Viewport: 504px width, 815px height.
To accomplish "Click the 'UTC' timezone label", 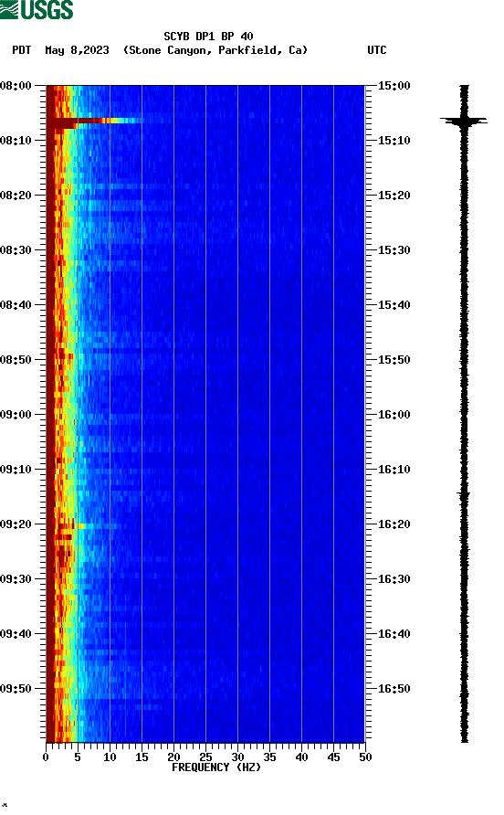I will point(377,50).
